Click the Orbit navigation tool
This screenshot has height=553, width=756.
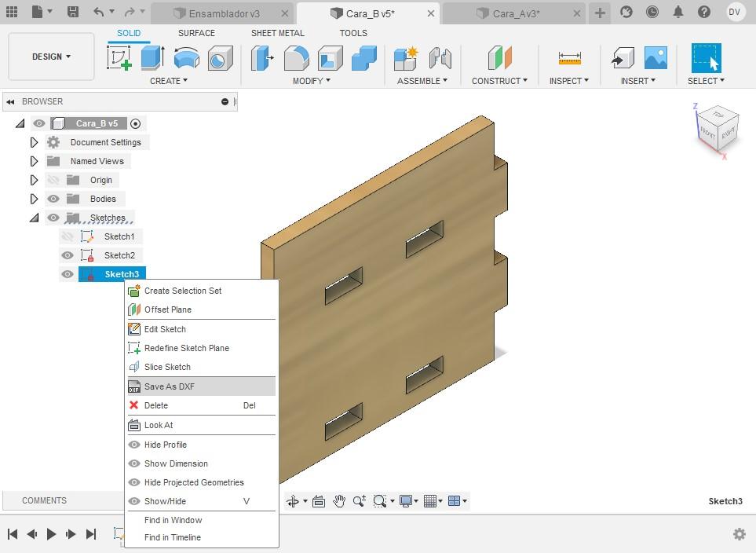[293, 501]
